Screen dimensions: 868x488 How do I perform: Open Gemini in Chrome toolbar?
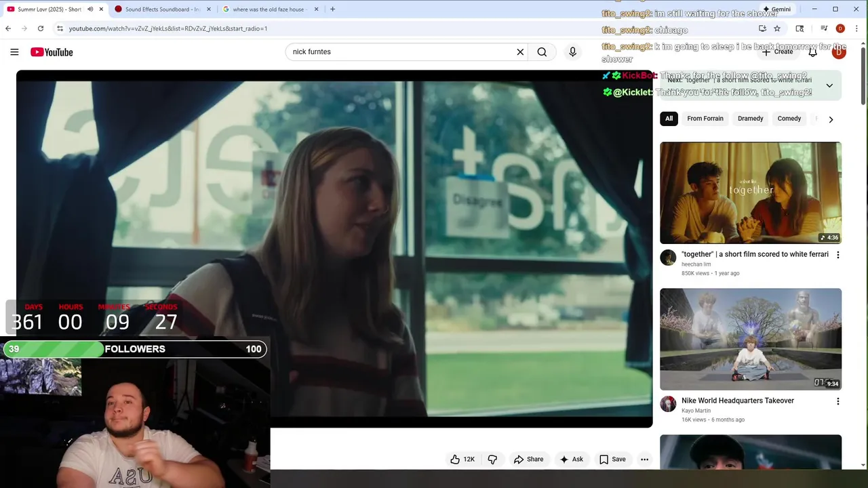(x=776, y=9)
